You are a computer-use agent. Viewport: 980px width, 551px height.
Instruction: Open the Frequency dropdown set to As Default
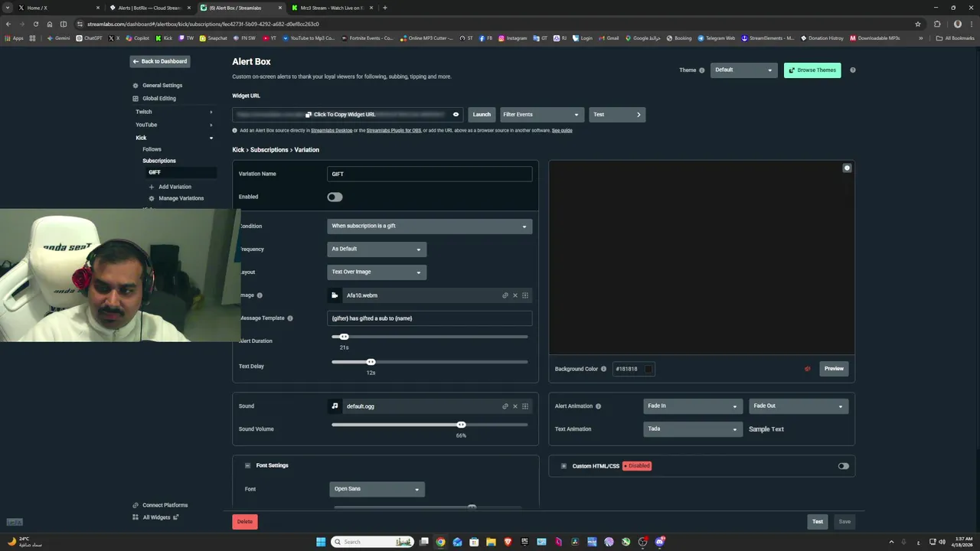(377, 249)
